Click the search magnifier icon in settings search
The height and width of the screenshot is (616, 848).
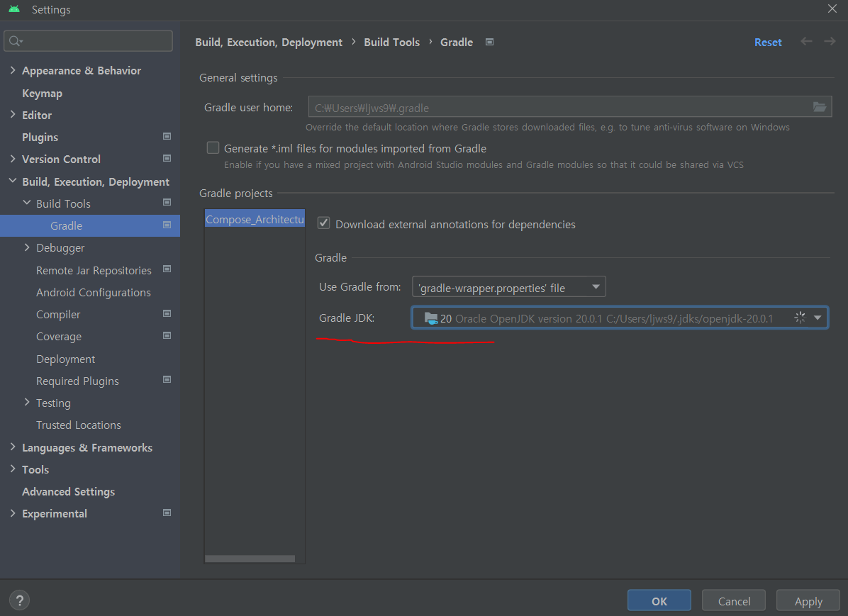15,41
